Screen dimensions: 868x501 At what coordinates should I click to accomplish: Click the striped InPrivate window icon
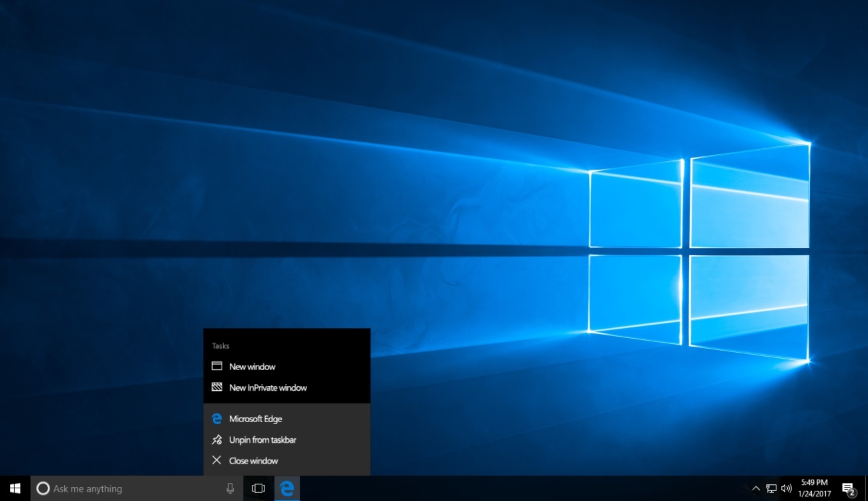tap(216, 387)
